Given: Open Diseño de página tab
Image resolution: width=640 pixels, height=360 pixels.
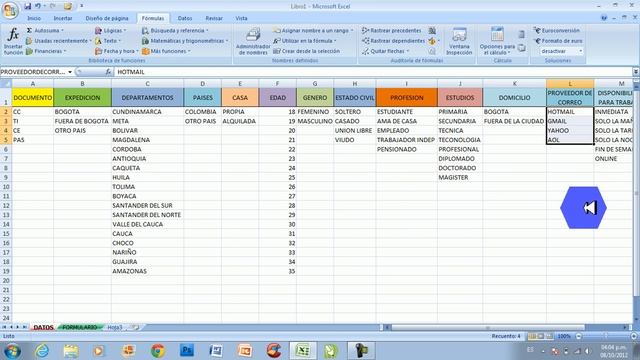Looking at the screenshot, I should (107, 18).
